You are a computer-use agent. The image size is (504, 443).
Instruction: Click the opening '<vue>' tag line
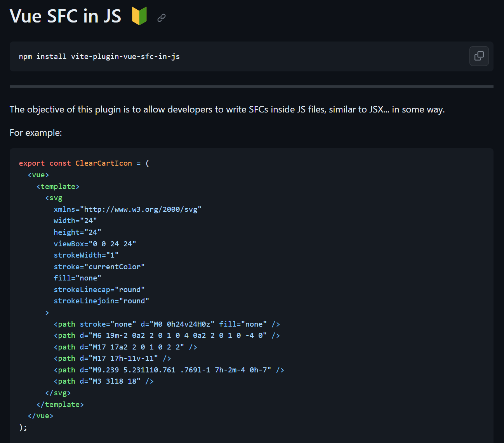pyautogui.click(x=38, y=175)
